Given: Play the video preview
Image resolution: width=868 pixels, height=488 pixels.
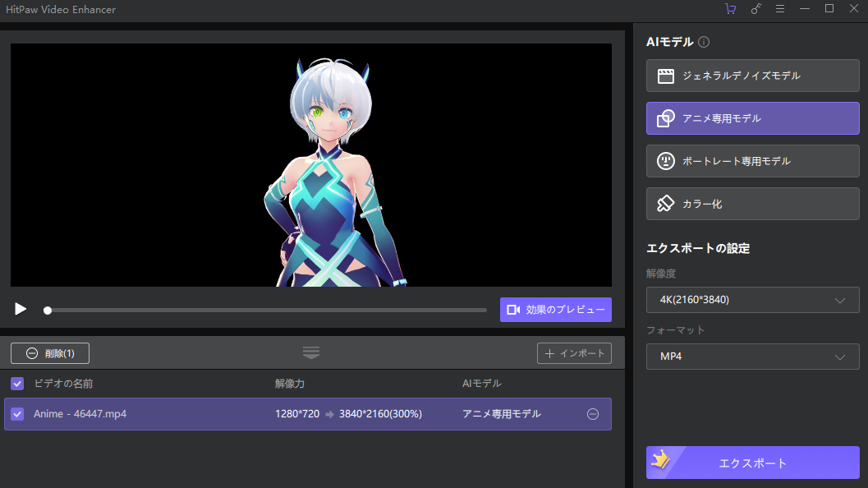Looking at the screenshot, I should (x=21, y=309).
